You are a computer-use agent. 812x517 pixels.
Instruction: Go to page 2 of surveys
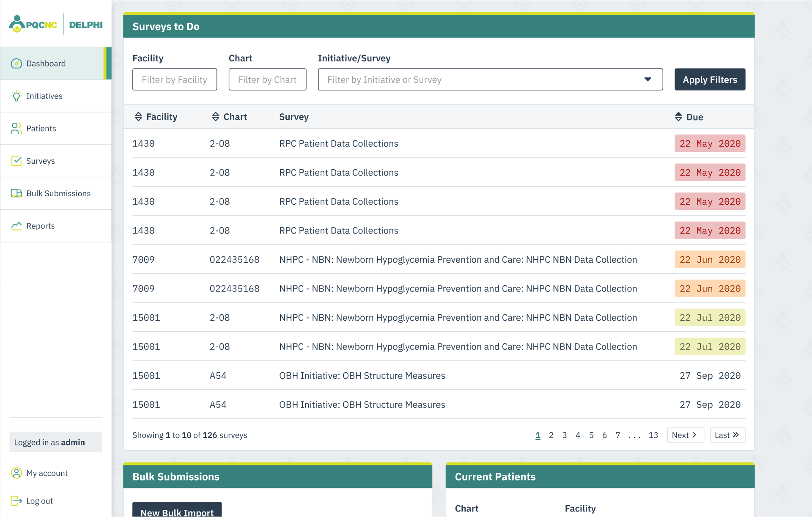[551, 435]
